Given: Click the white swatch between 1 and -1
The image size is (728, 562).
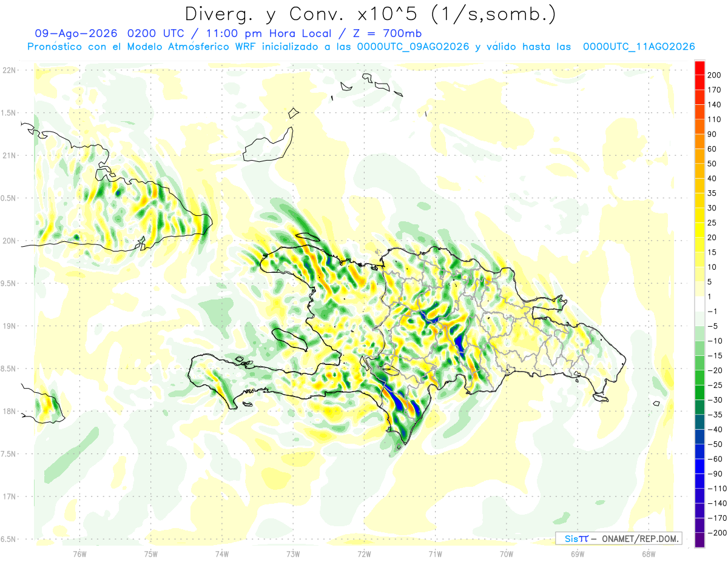Looking at the screenshot, I should (x=700, y=304).
